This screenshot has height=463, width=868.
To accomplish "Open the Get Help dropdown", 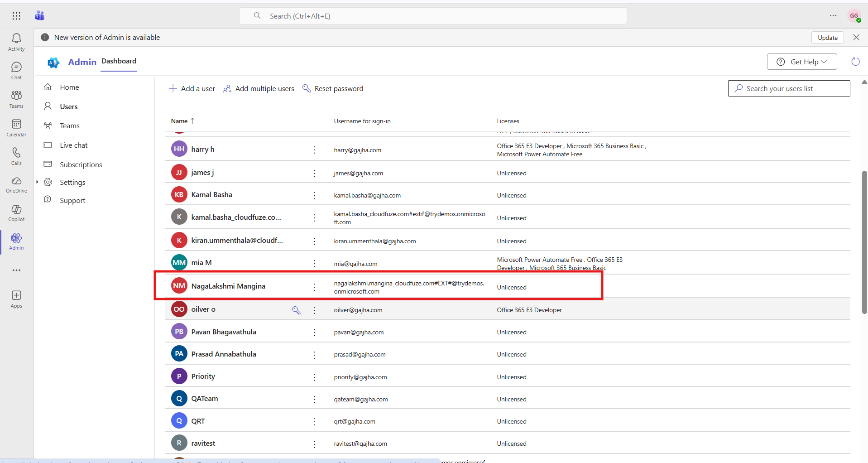I will tap(801, 62).
